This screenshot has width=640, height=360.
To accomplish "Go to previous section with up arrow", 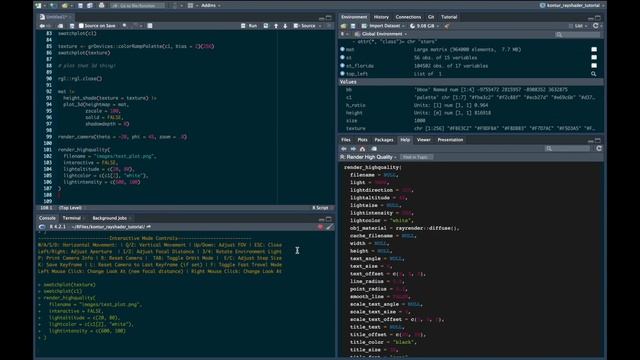I will 276,26.
